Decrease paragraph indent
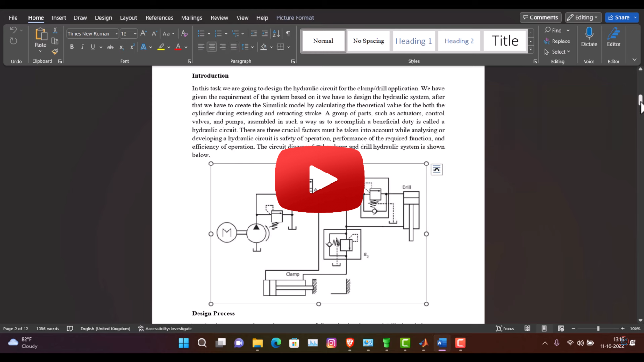Screen dimensions: 644x362 point(254,33)
